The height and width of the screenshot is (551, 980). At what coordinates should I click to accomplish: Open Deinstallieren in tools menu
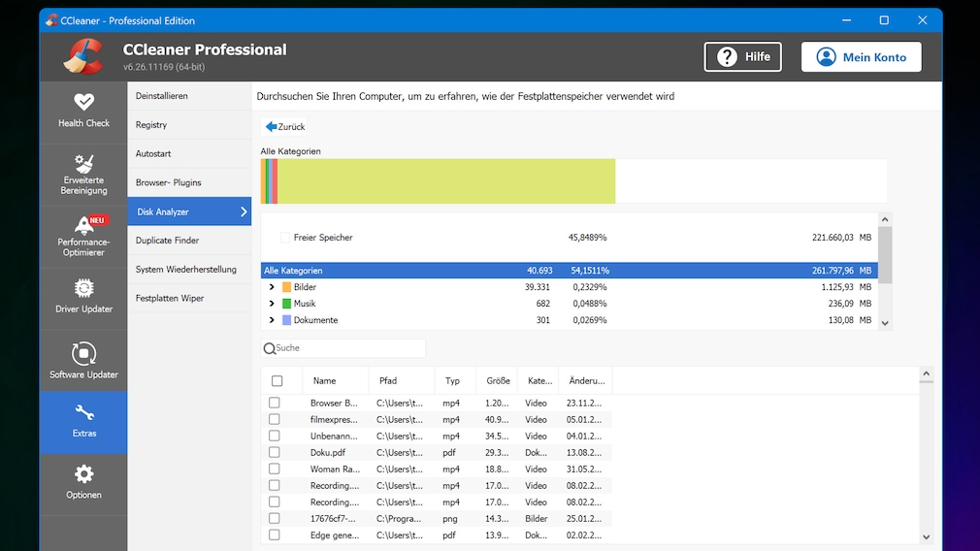click(189, 96)
